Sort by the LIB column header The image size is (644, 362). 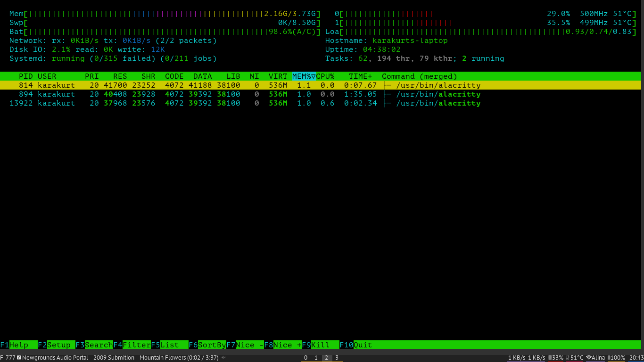233,76
